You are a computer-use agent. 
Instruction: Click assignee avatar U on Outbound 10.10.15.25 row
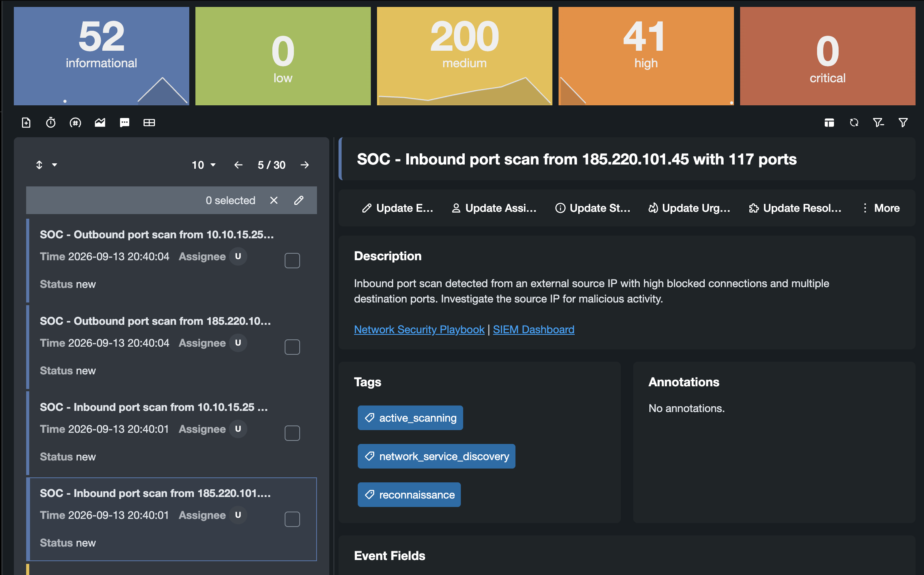point(238,256)
